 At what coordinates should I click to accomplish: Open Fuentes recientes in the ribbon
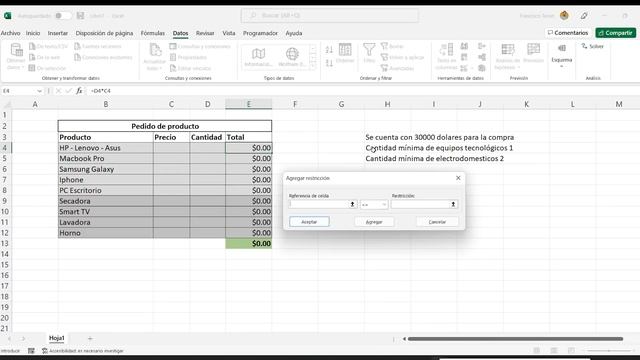click(98, 47)
